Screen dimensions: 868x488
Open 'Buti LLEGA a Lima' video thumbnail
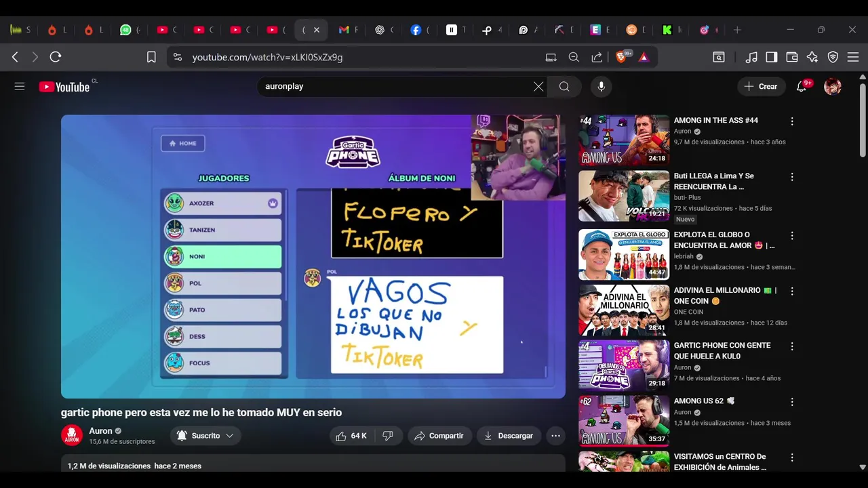624,196
